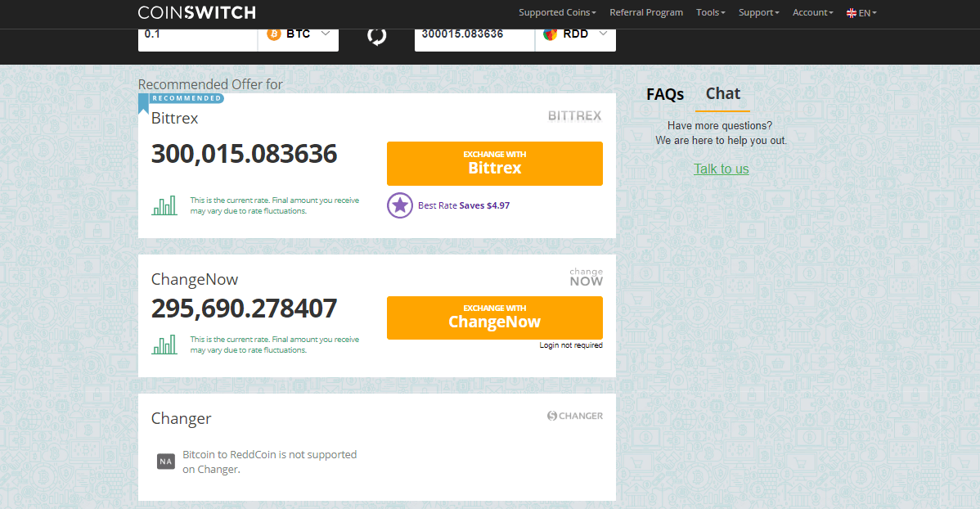Screen dimensions: 980x509
Task: Click Exchange with Bittrex button
Action: pos(495,163)
